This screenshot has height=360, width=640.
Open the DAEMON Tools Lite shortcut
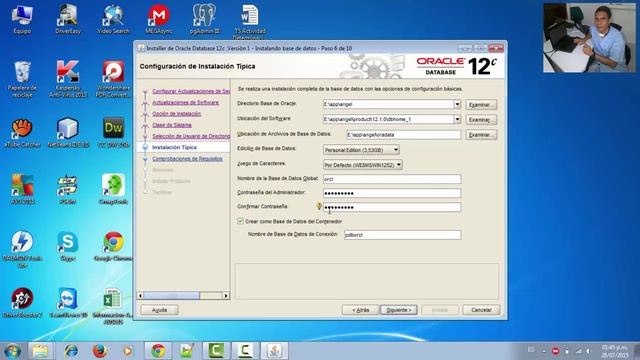click(22, 248)
